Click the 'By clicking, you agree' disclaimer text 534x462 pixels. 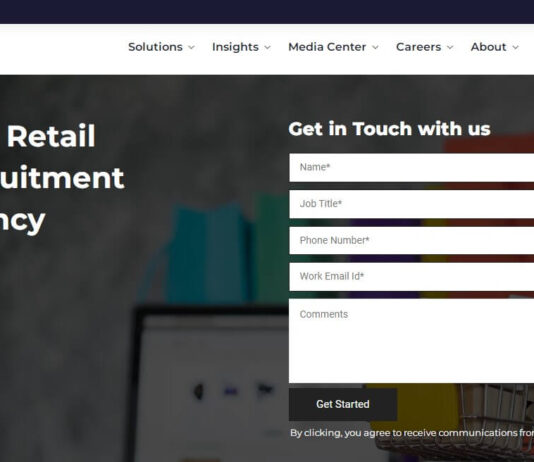(x=412, y=433)
